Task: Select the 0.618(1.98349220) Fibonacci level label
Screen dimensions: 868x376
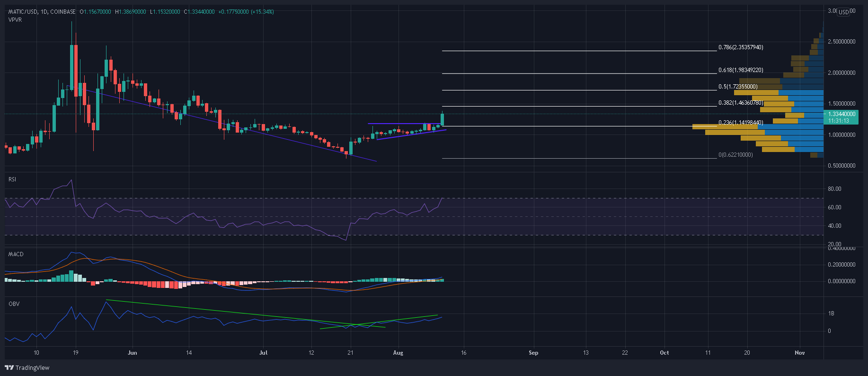Action: (741, 70)
